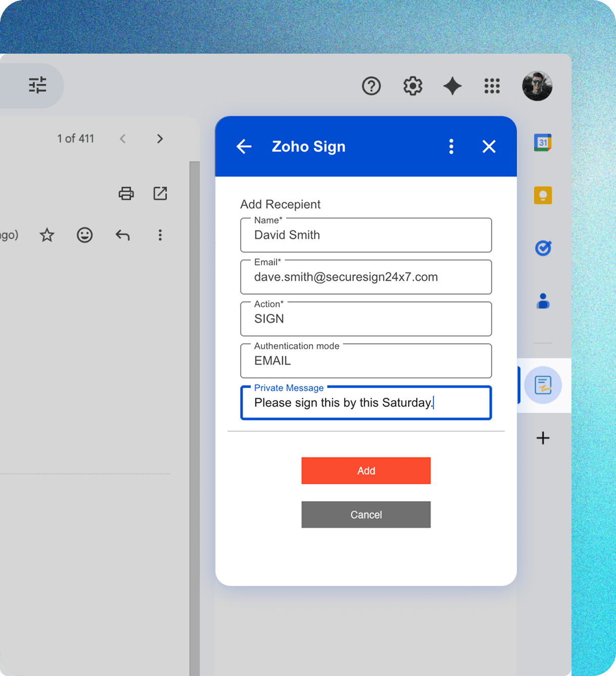The height and width of the screenshot is (676, 616).
Task: Click the 'Add Recepient' heading
Action: (x=280, y=204)
